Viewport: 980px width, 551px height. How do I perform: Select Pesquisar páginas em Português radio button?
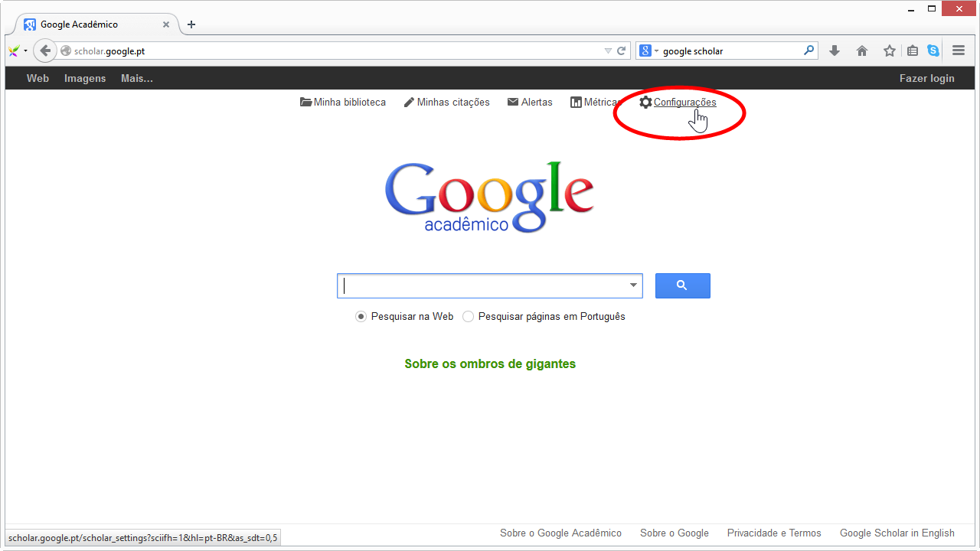(468, 317)
